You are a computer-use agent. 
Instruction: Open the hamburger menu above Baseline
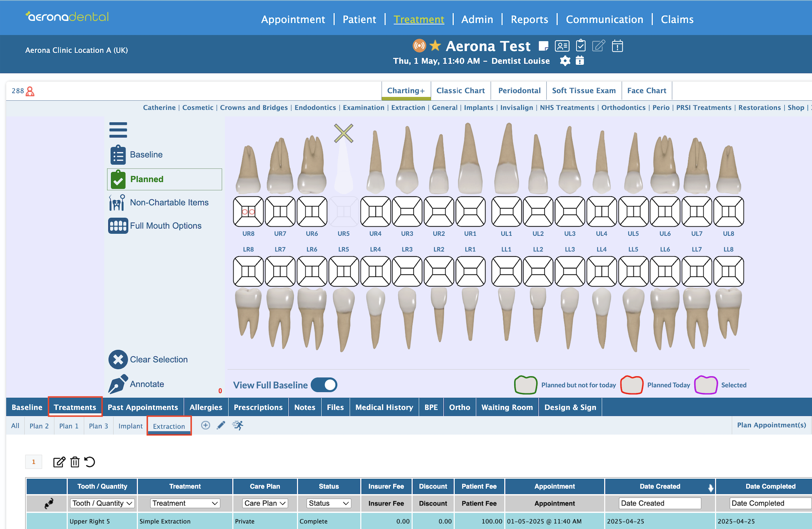pyautogui.click(x=118, y=130)
